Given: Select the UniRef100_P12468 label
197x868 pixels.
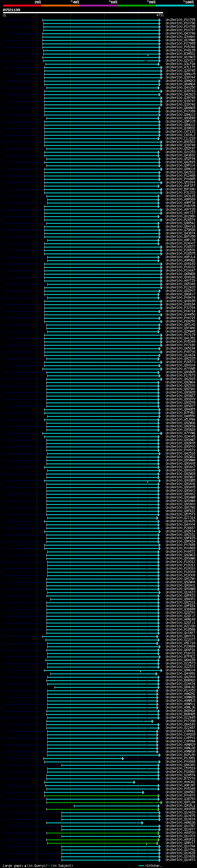Looking at the screenshot, I should (180, 176).
